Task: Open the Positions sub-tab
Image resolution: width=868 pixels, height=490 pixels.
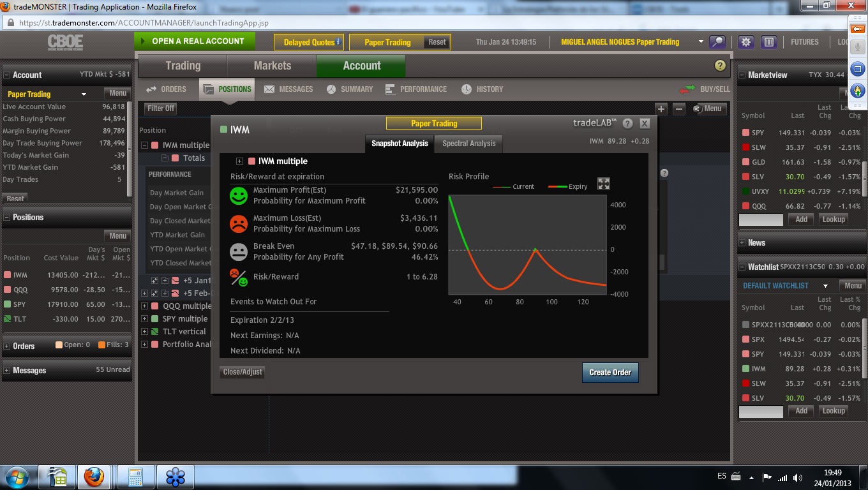Action: click(227, 89)
